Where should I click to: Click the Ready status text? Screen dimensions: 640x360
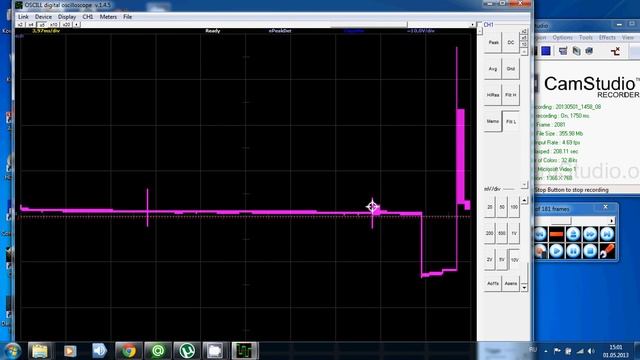213,31
